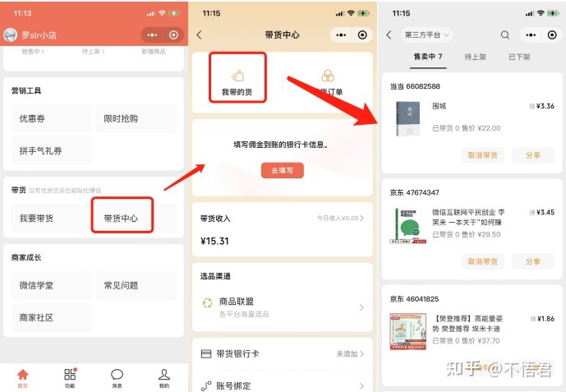
Task: Tap the 京东 47674347 source label
Action: coord(414,192)
